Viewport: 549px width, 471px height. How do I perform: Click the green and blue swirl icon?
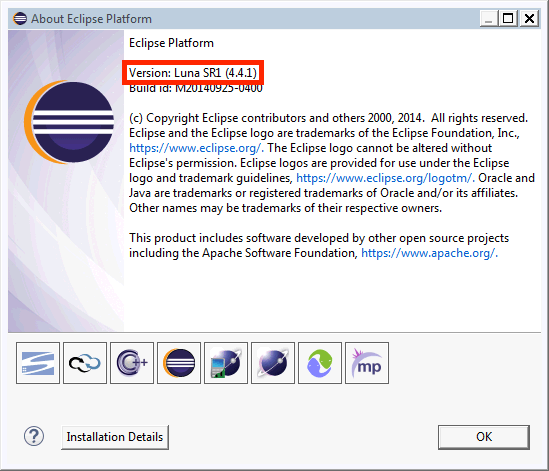(x=320, y=363)
